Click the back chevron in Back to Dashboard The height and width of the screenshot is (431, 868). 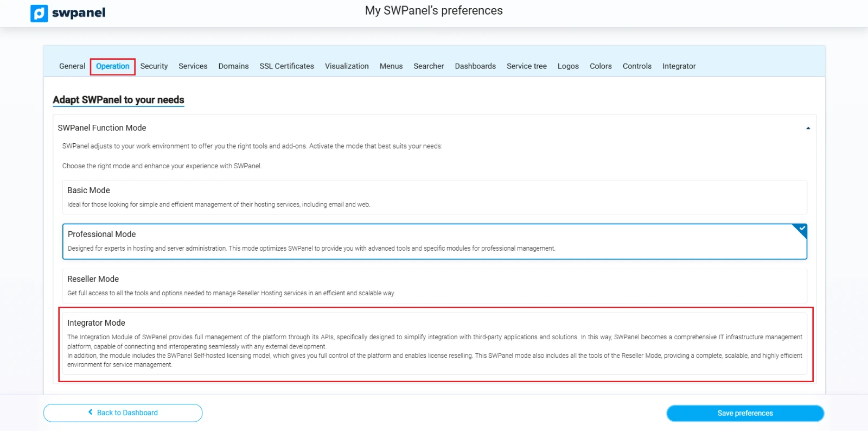click(91, 412)
